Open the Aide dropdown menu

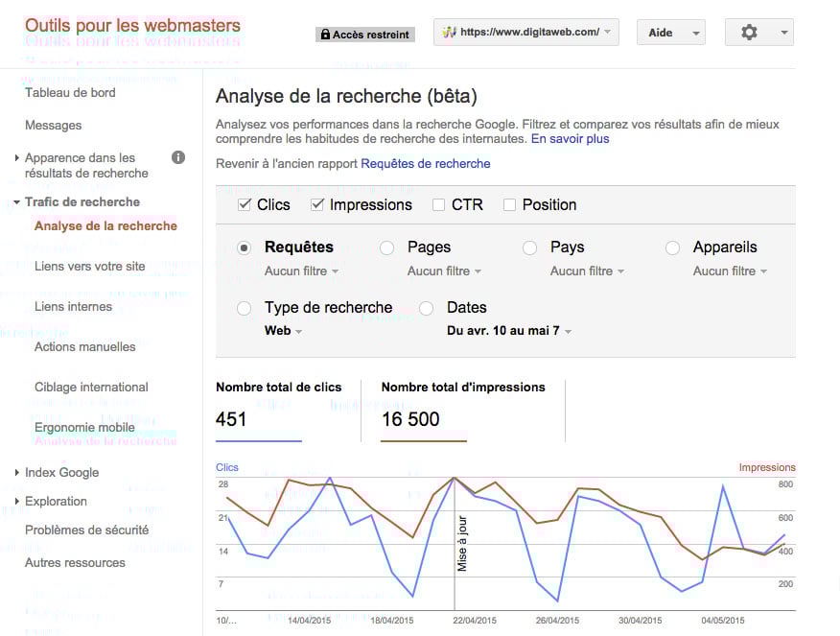(670, 33)
